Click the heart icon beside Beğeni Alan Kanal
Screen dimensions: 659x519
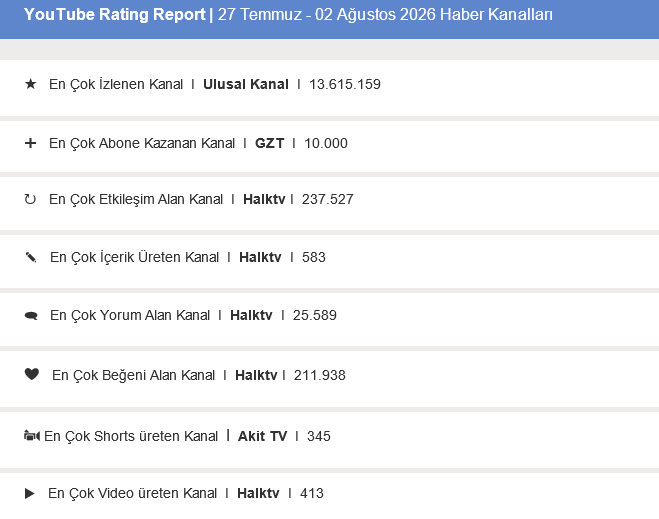tap(32, 374)
